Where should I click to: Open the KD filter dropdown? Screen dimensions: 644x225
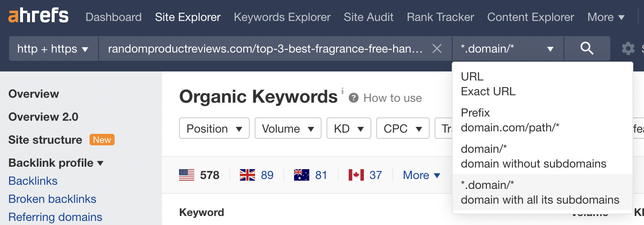(349, 129)
